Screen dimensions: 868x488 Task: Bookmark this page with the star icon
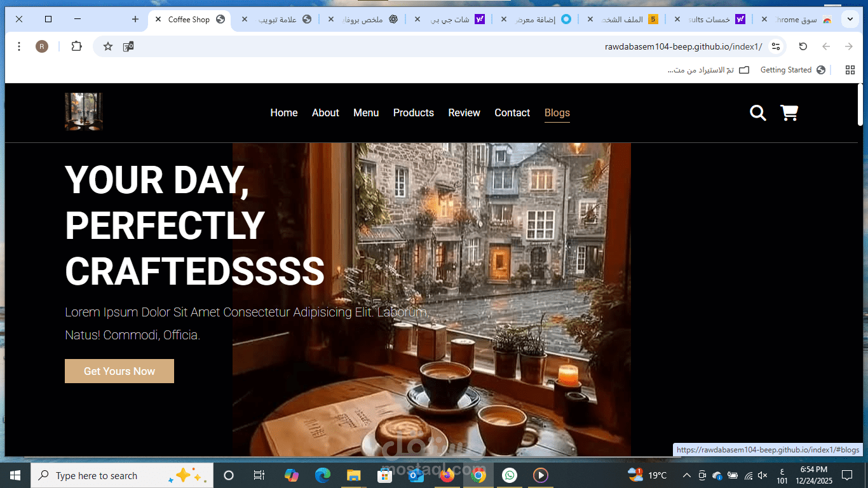pos(108,46)
